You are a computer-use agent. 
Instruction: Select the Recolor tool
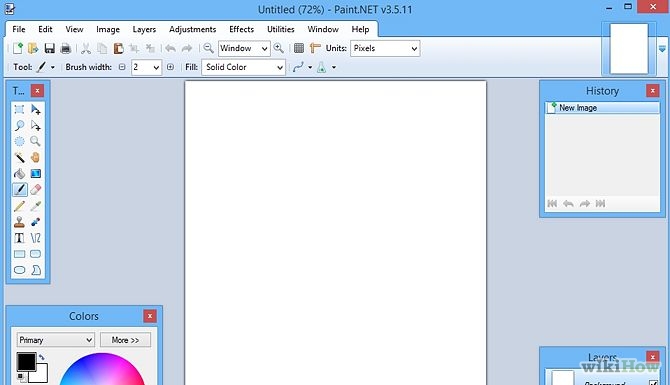(x=35, y=222)
